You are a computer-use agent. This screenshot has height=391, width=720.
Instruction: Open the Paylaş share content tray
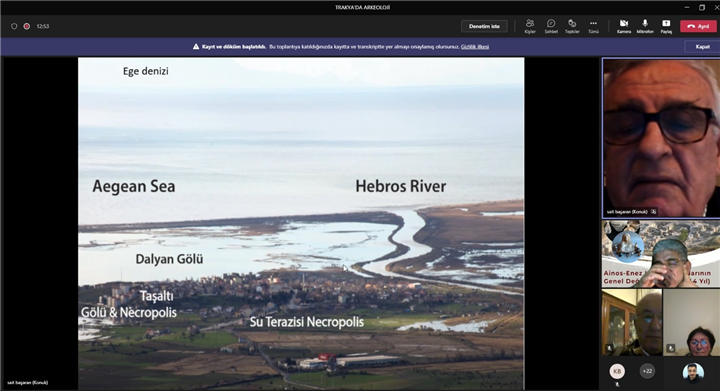(x=666, y=26)
